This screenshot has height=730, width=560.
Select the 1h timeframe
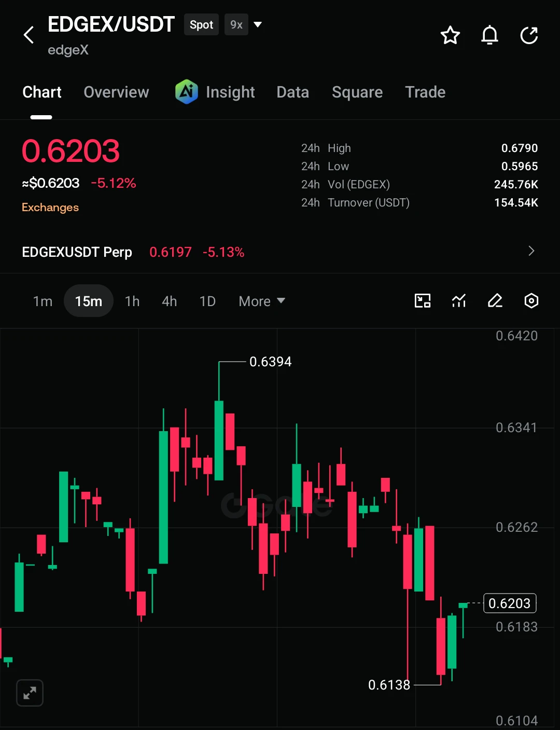(x=132, y=301)
